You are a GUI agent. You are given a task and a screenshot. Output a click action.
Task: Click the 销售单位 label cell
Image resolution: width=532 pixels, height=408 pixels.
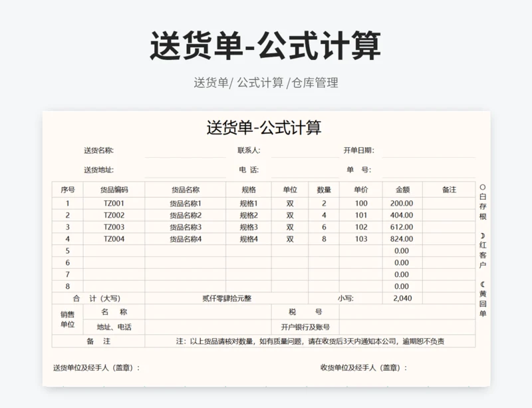pyautogui.click(x=68, y=319)
